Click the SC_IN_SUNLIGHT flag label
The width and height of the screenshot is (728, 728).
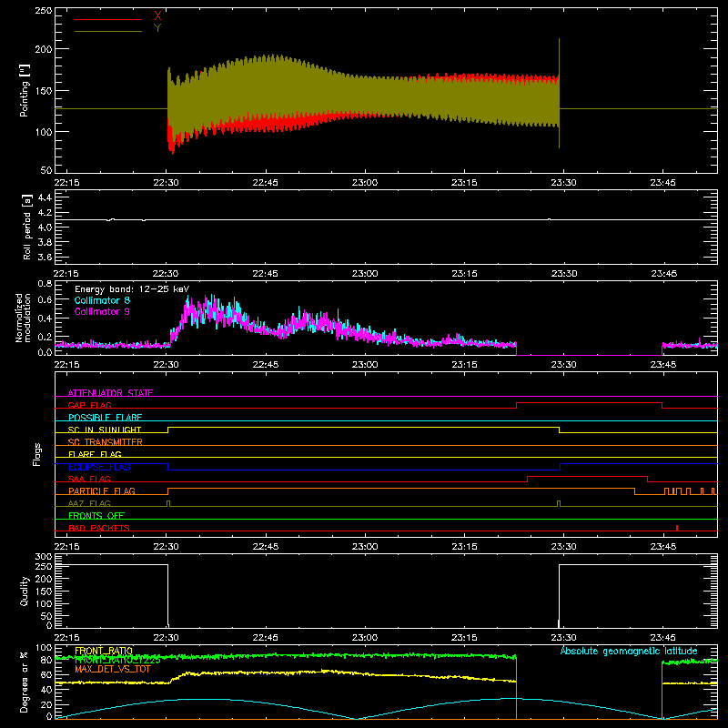105,430
